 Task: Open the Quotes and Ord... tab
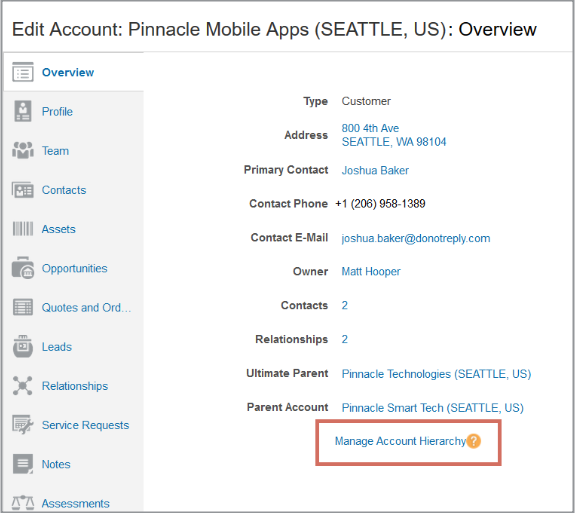coord(86,308)
